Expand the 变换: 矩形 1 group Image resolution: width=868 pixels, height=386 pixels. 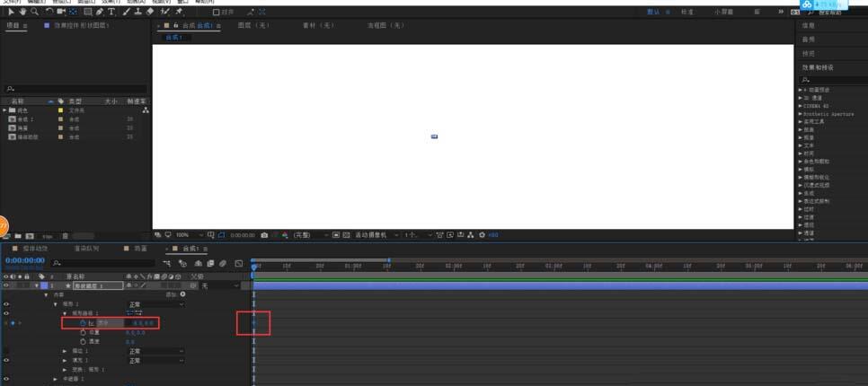[x=65, y=370]
